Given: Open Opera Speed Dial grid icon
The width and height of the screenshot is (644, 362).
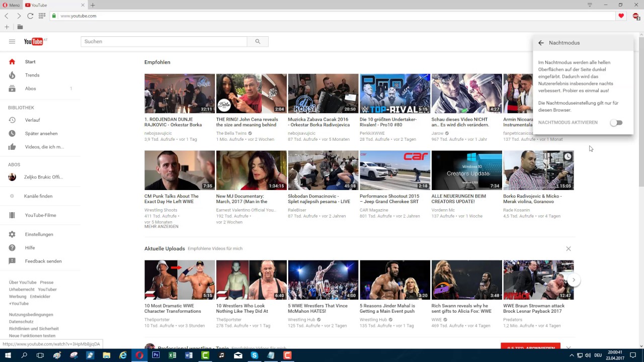Looking at the screenshot, I should [x=42, y=16].
